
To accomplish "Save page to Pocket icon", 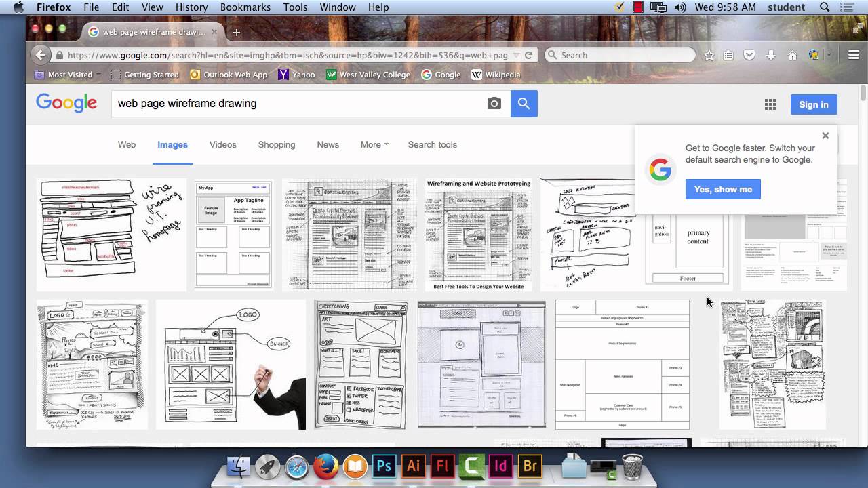I will point(749,56).
